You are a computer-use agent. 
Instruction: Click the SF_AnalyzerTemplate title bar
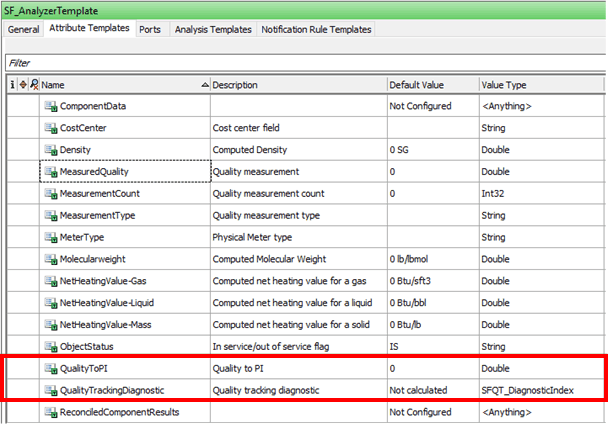(x=304, y=10)
